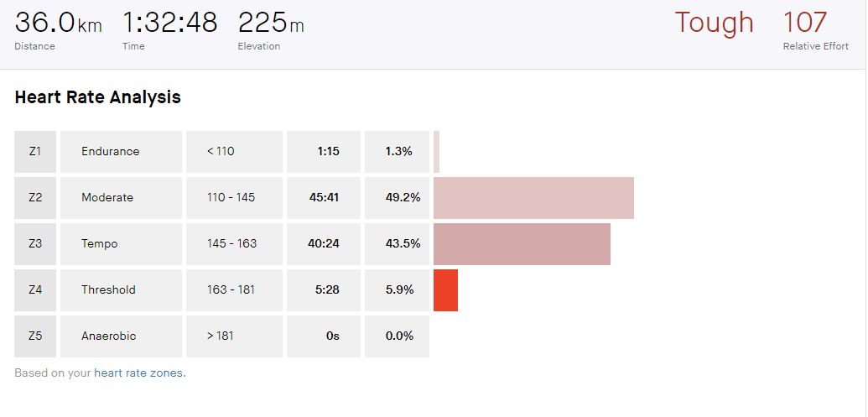This screenshot has width=868, height=417.
Task: Click the Z2 Moderate bar in chart
Action: tap(533, 198)
